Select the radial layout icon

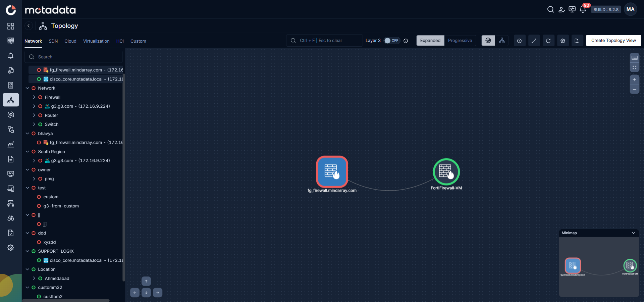[488, 41]
